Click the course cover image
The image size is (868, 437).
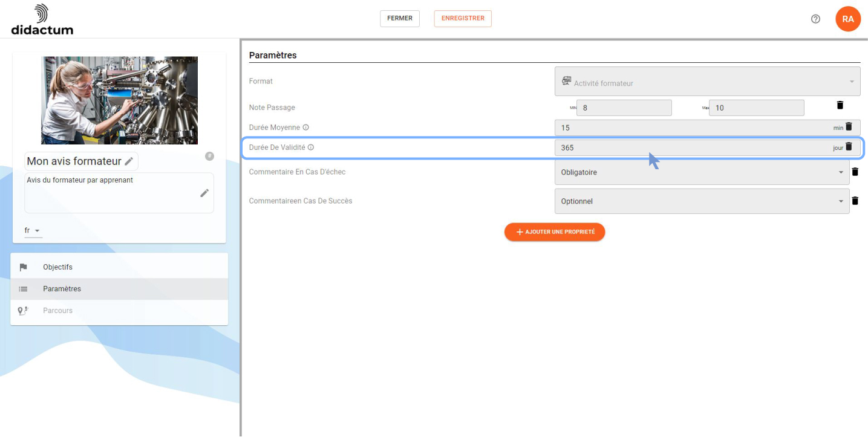point(119,100)
